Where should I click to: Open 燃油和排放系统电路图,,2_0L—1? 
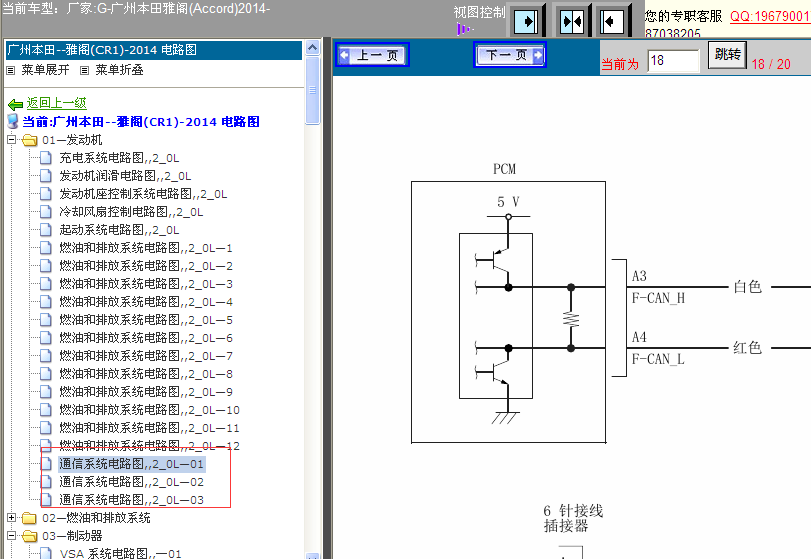click(x=146, y=248)
